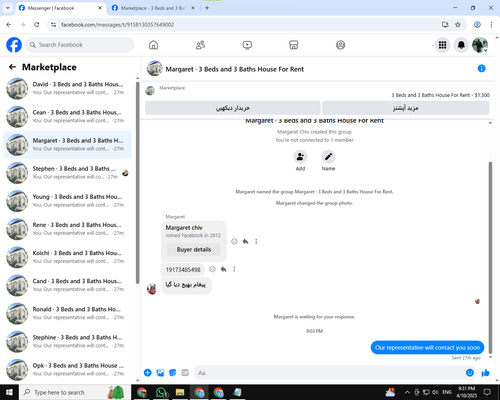Click the address bar URL
The image size is (500, 400).
[x=117, y=25]
